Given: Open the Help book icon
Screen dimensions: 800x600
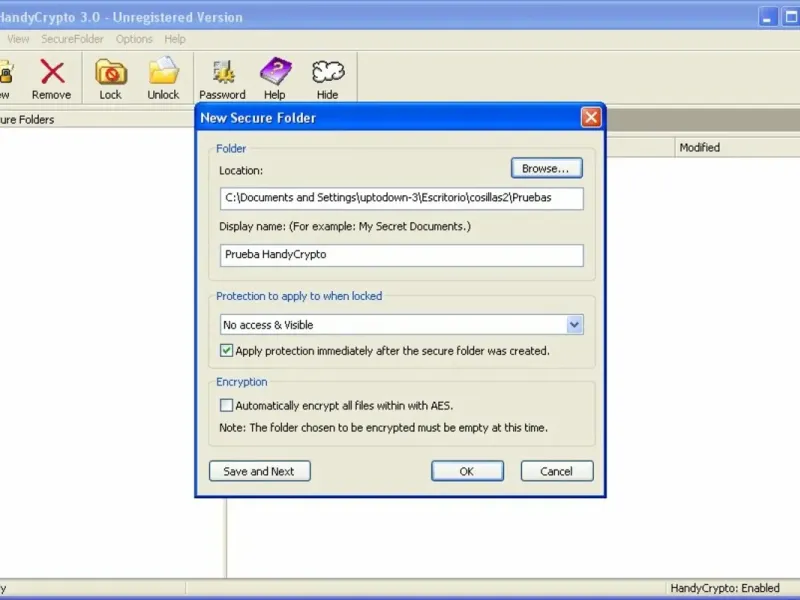Looking at the screenshot, I should tap(276, 71).
